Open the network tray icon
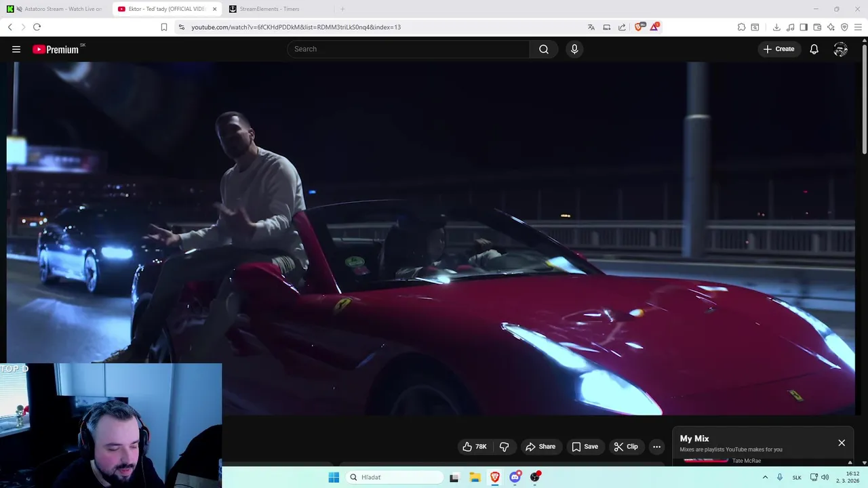 [x=814, y=477]
